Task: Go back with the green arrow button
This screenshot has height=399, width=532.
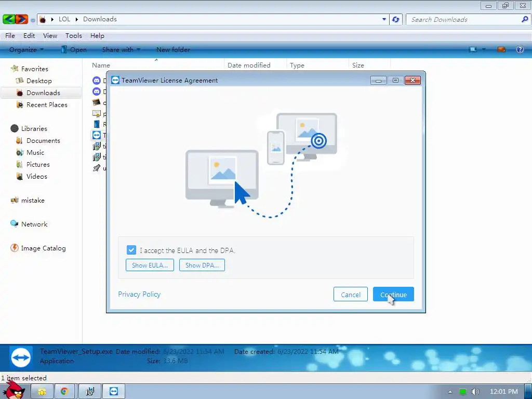Action: [x=8, y=19]
